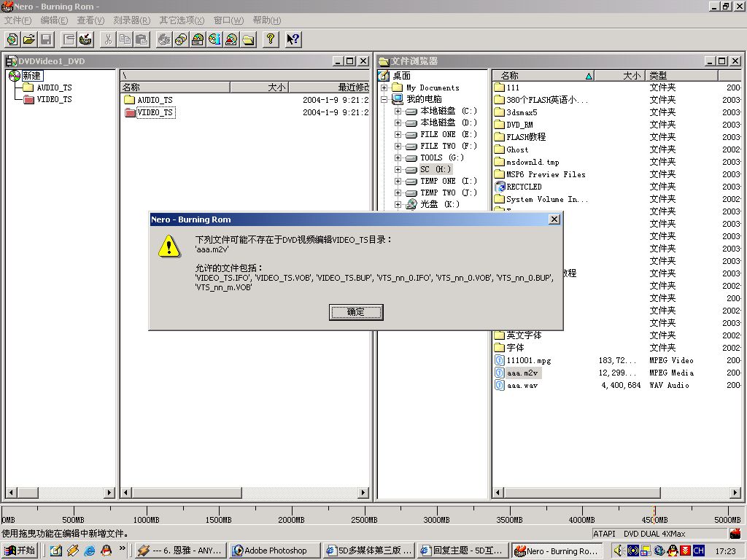Screen dimensions: 747x560
Task: Select the 'MSP6 Preview Files' folder
Action: click(541, 174)
